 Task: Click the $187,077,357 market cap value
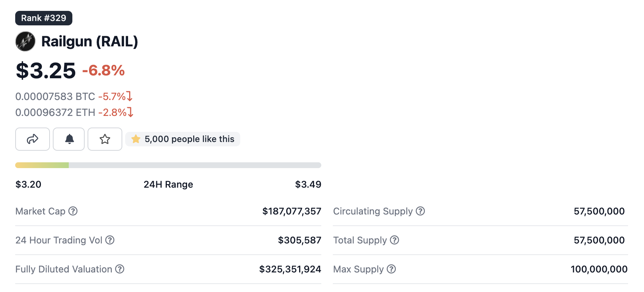pos(292,211)
